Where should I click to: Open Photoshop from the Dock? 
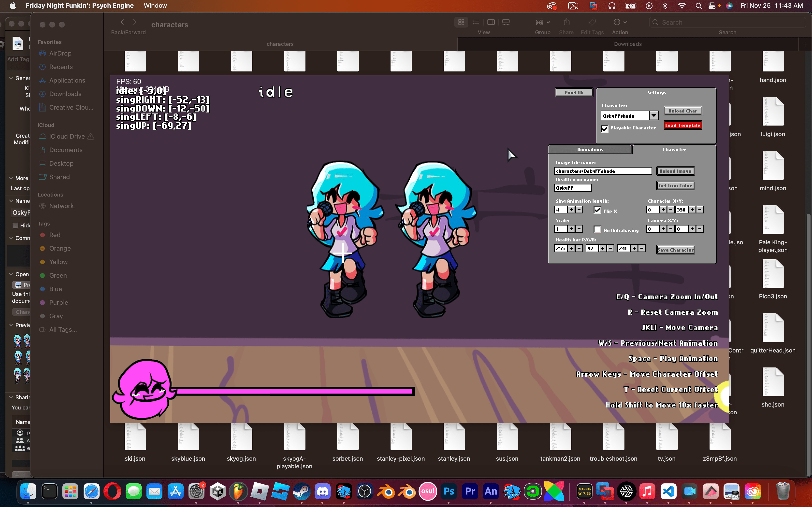[449, 491]
